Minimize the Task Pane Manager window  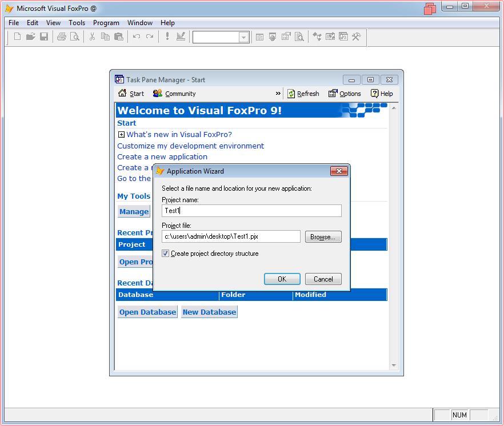pos(351,80)
